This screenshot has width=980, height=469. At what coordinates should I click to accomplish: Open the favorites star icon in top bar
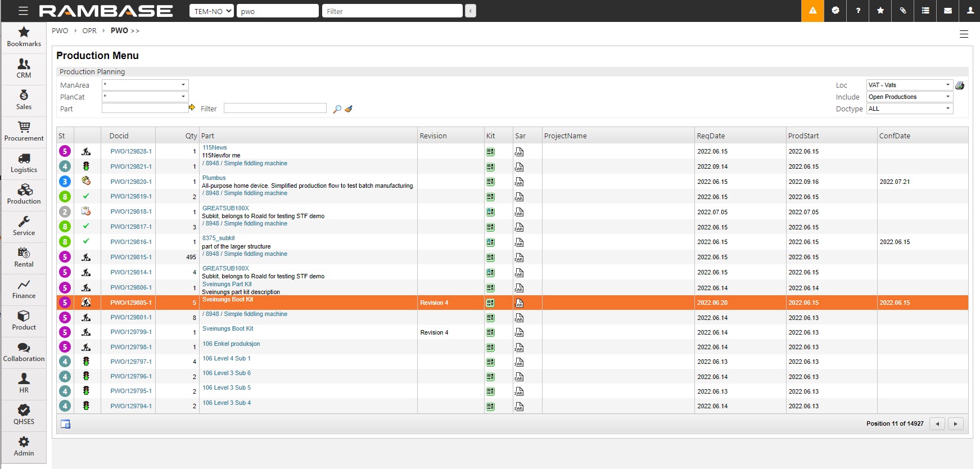[x=880, y=11]
